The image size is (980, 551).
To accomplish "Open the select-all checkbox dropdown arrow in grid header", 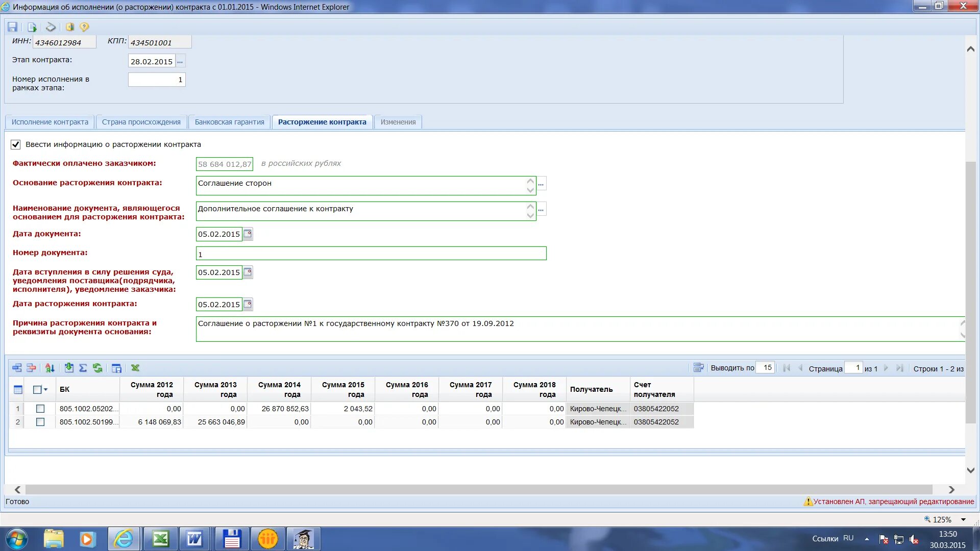I will point(46,390).
